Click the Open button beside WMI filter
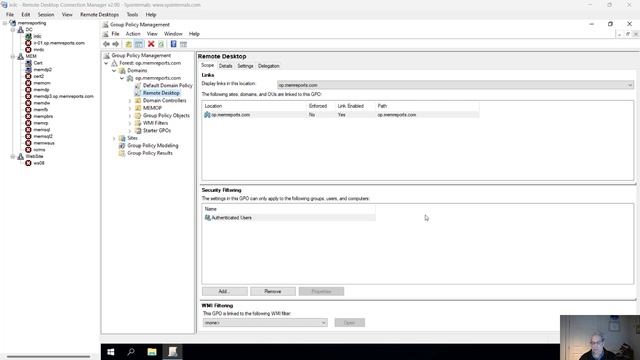 point(350,323)
